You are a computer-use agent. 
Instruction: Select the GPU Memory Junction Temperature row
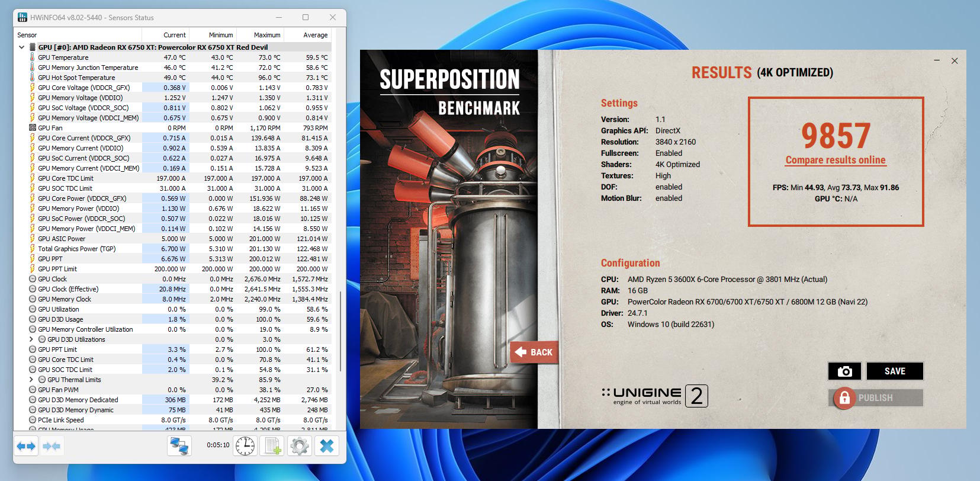point(173,68)
